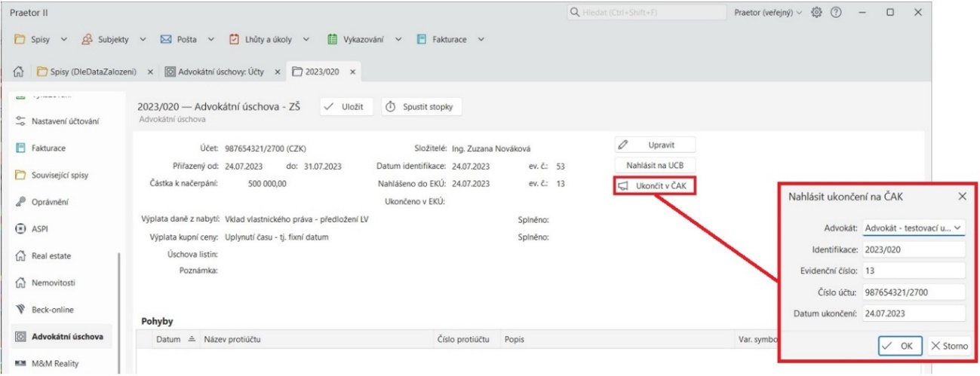Expand Praetor (veřejný) profile dropdown
Screen dimensions: 980x376
point(766,13)
